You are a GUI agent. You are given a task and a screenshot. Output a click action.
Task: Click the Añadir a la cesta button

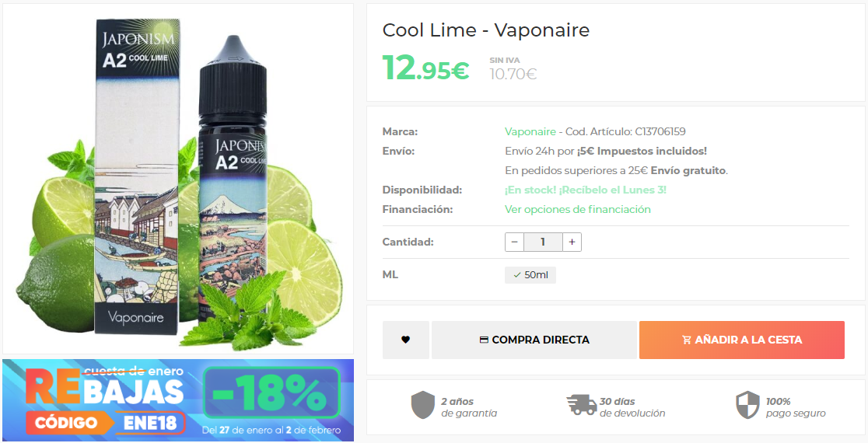click(x=742, y=340)
